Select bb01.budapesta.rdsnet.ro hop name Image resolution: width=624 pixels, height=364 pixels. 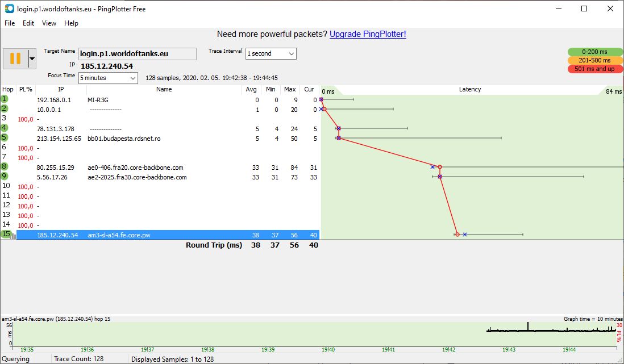[124, 139]
